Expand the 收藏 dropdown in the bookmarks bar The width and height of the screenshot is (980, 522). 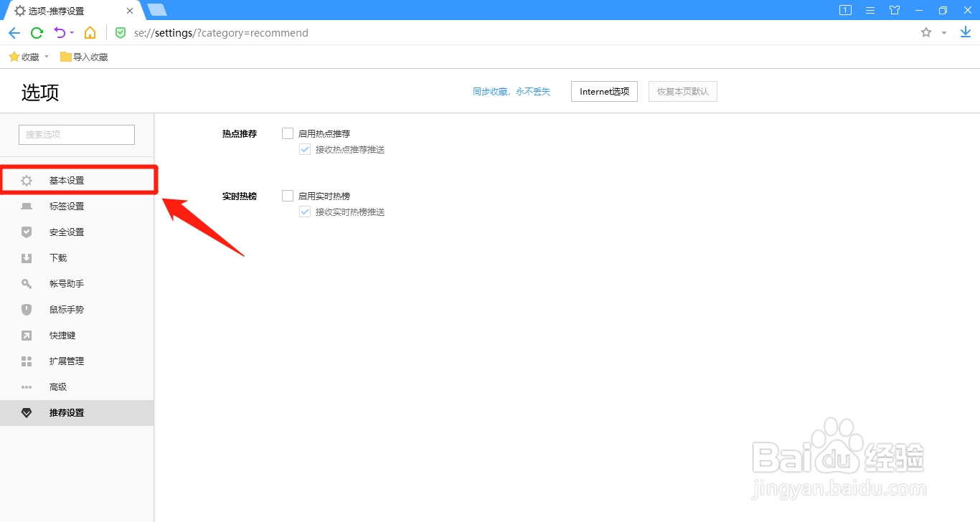coord(46,56)
